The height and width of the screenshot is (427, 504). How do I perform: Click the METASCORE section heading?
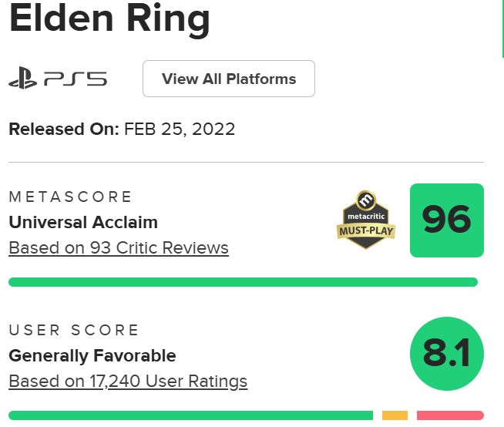[71, 197]
